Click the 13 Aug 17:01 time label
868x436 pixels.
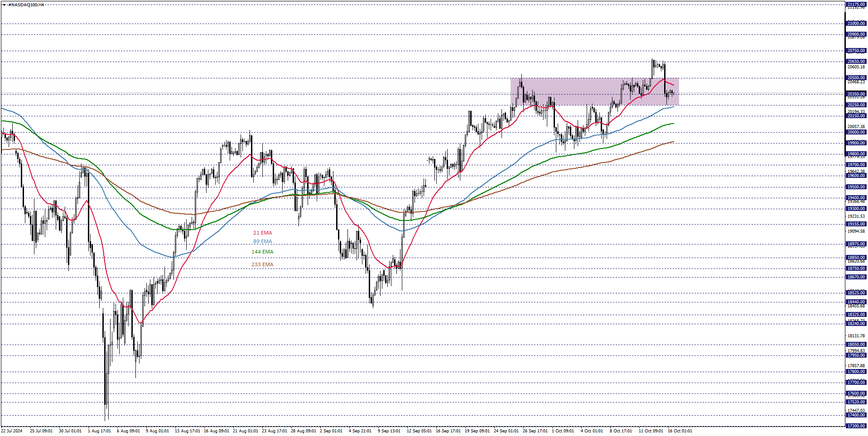point(187,431)
